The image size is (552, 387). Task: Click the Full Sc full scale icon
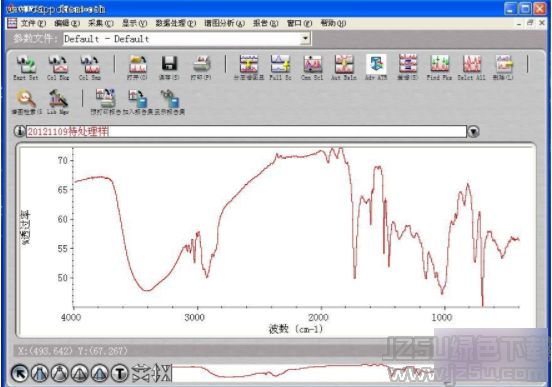pos(280,68)
